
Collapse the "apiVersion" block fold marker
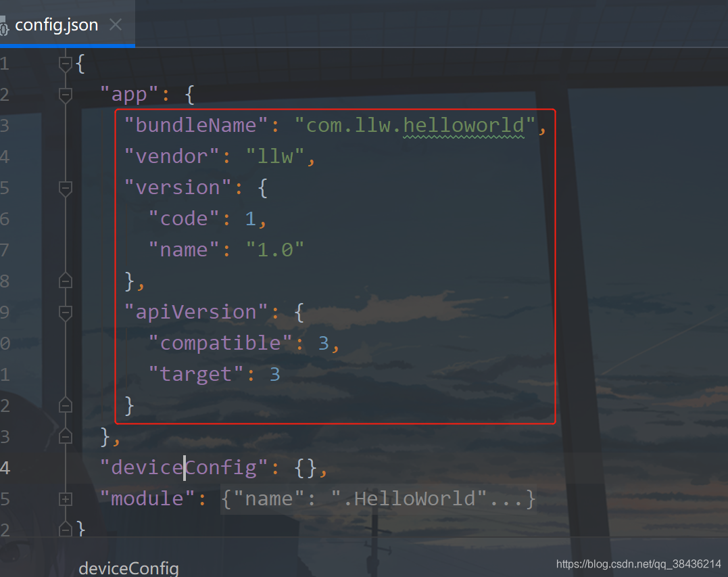point(66,313)
